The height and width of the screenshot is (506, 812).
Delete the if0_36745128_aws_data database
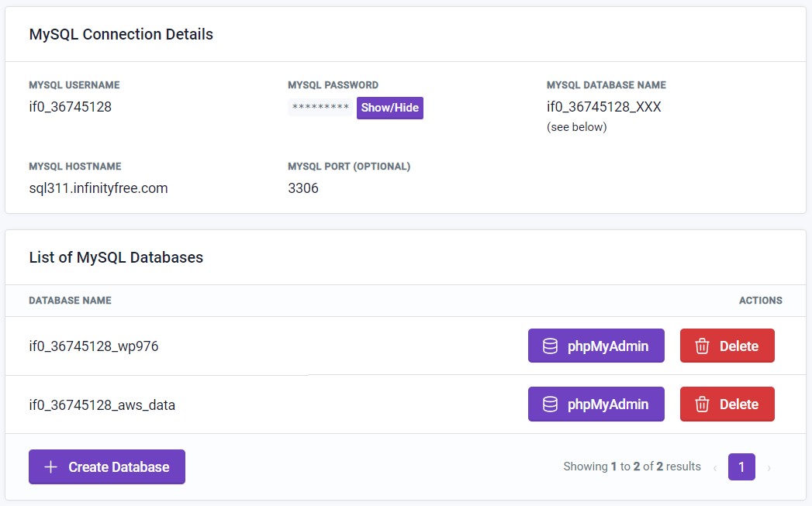(727, 404)
